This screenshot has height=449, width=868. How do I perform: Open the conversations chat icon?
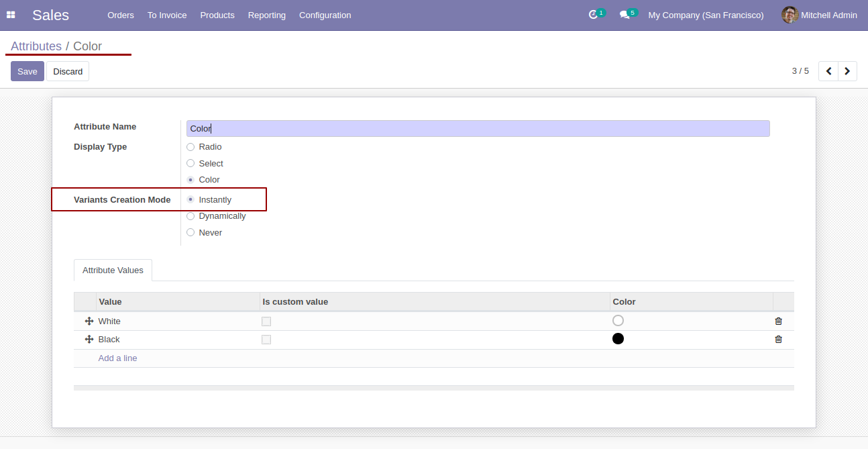point(625,15)
